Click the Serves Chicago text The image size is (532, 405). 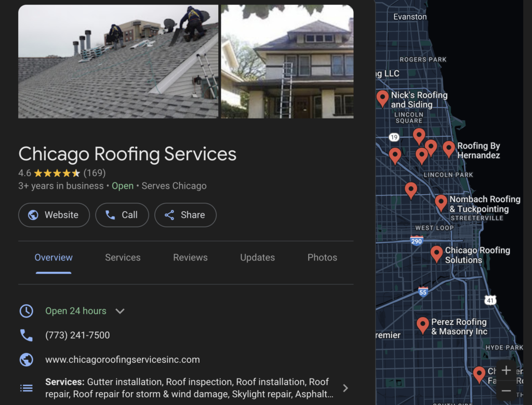pos(174,186)
